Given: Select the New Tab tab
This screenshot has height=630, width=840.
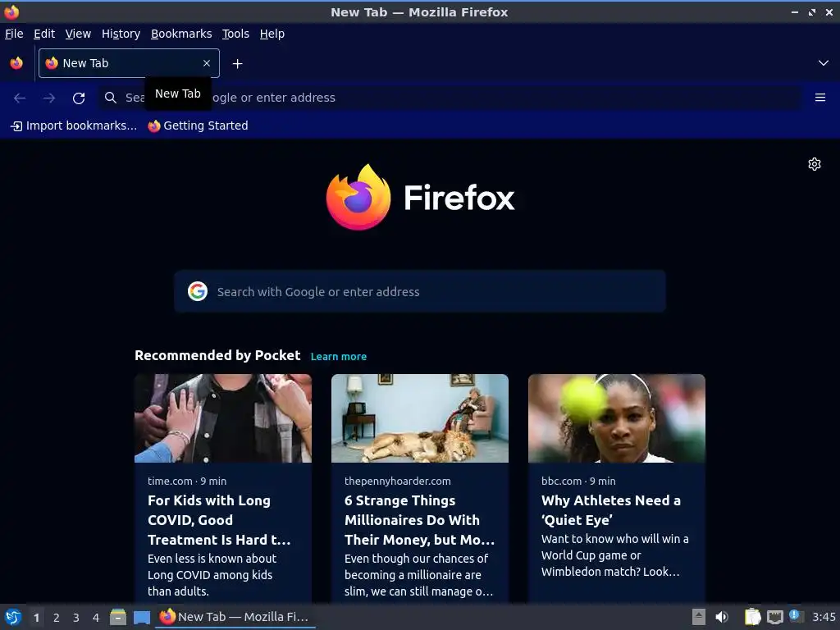Looking at the screenshot, I should (x=129, y=63).
